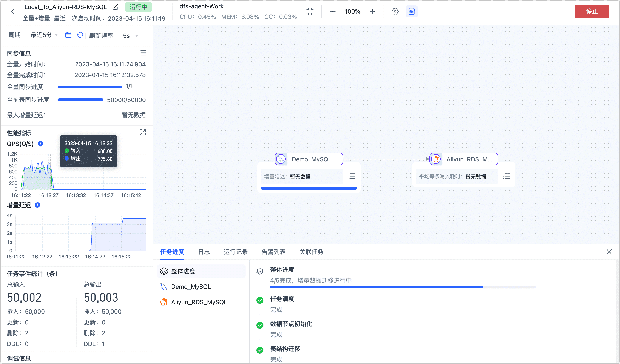Screen dimensions: 620x364
Task: Switch to the 关联任务 tab
Action: 311,252
